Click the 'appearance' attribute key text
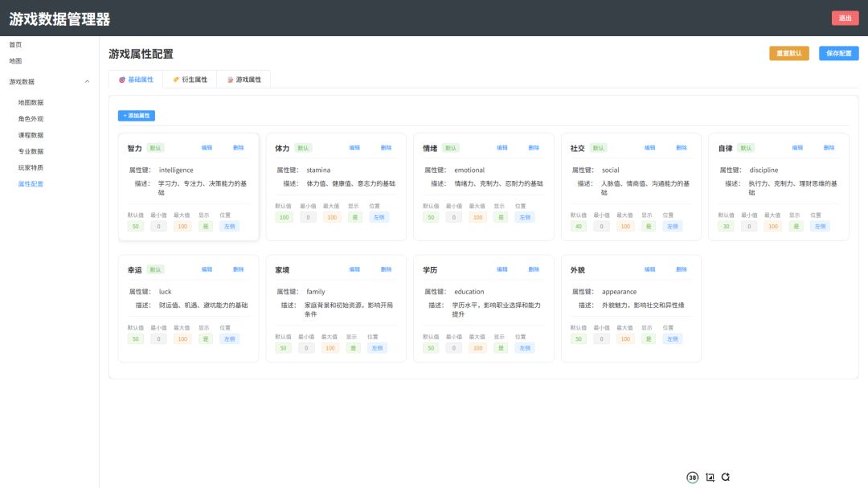Viewport: 868px width, 488px height. point(619,292)
